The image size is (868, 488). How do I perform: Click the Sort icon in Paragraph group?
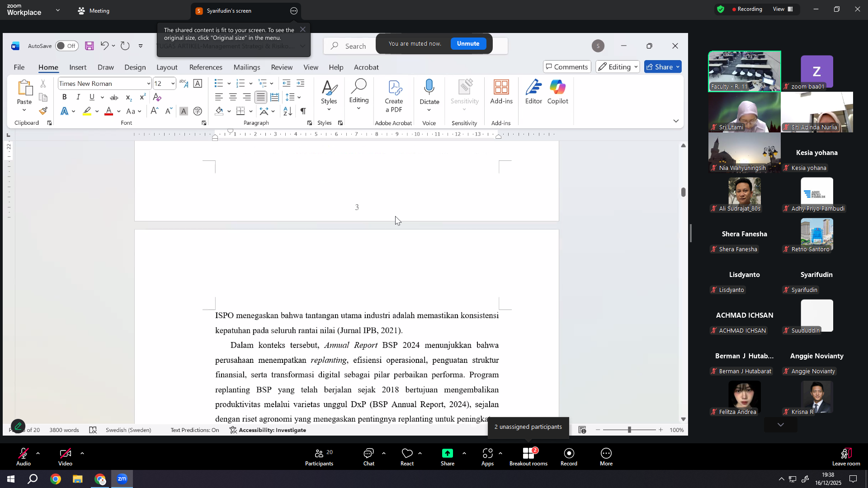coord(288,111)
